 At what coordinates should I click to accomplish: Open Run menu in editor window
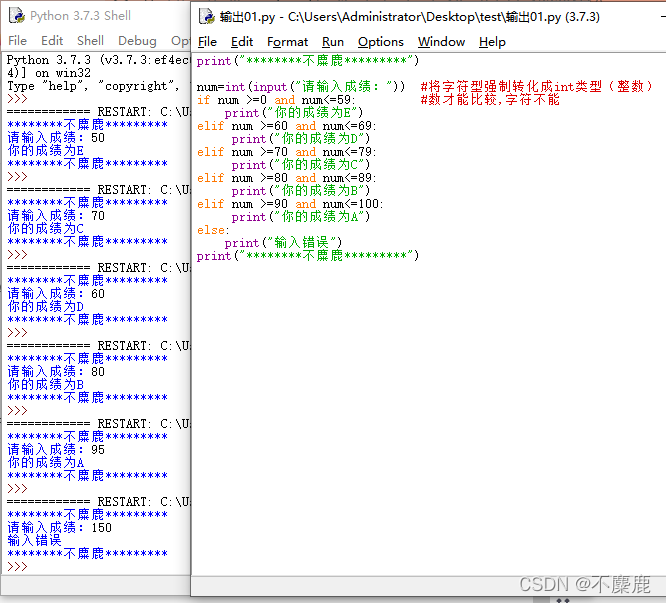point(333,42)
